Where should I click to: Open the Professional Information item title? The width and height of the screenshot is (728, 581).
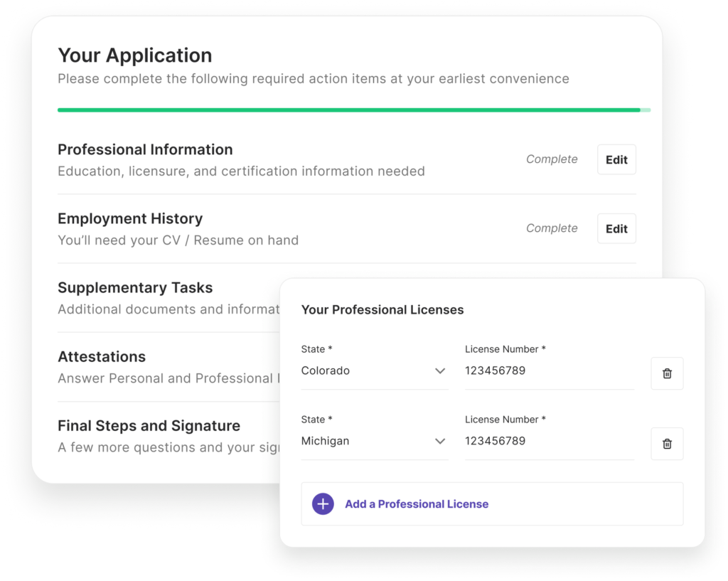145,150
